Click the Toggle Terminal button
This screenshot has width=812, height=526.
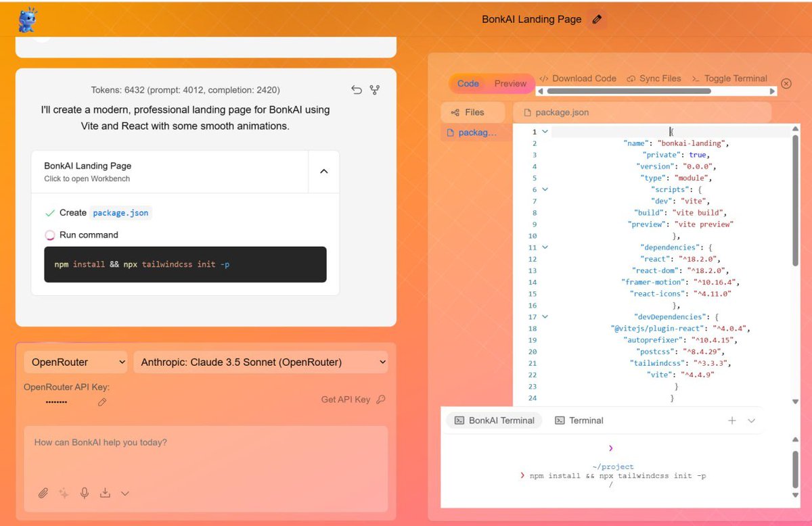coord(729,78)
